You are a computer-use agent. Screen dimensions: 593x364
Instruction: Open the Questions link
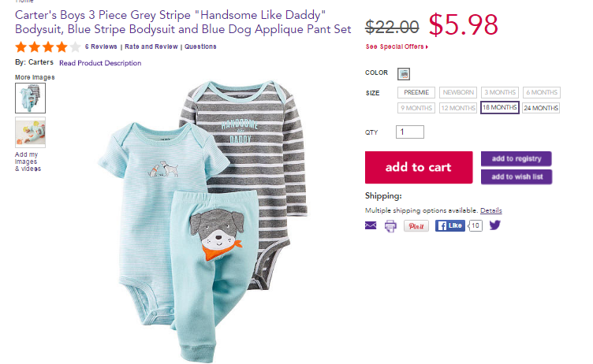click(200, 46)
